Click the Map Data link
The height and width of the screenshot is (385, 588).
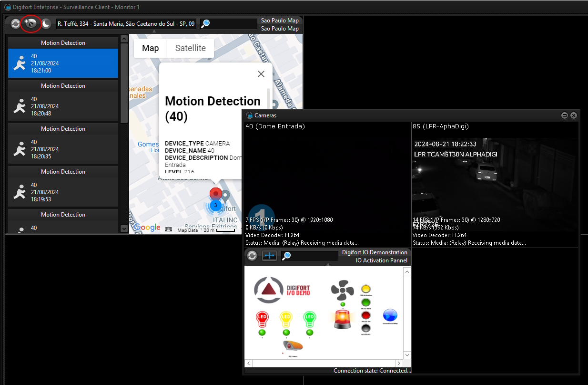click(188, 230)
